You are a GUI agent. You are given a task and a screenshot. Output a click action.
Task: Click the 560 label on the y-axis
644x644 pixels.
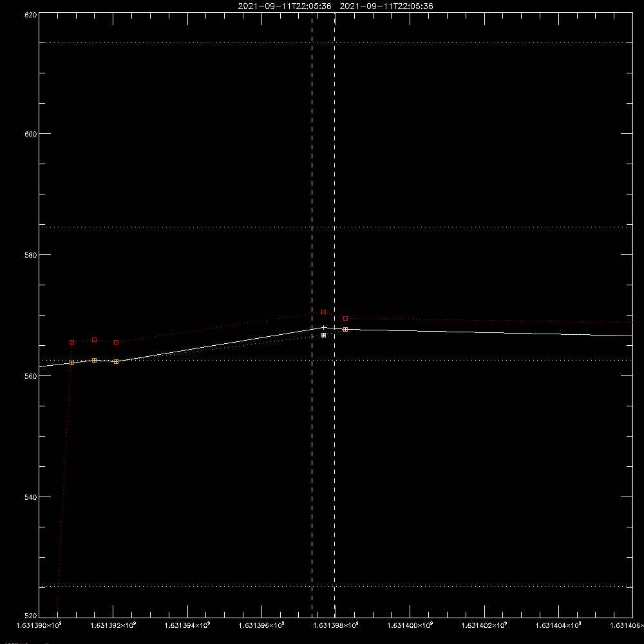click(31, 376)
